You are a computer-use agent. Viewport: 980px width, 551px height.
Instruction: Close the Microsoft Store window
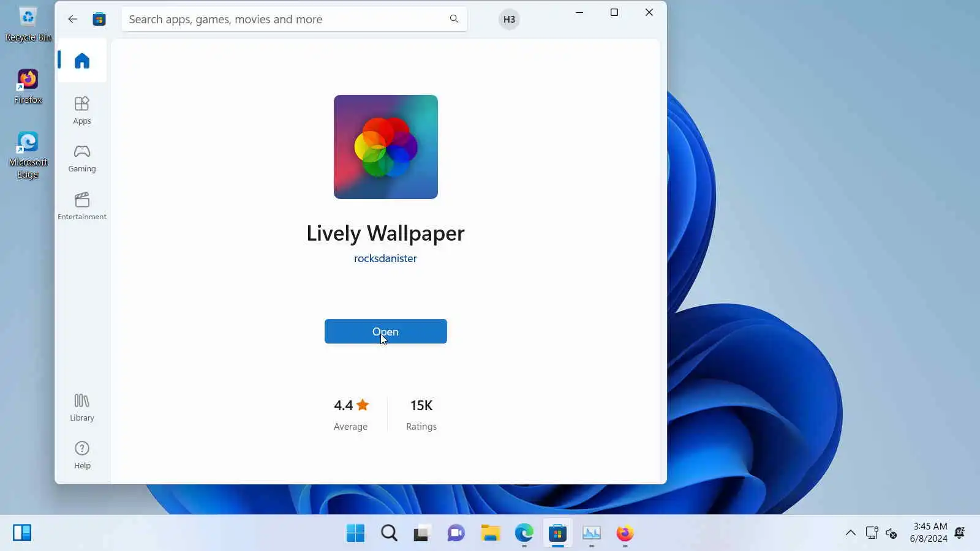(x=649, y=12)
